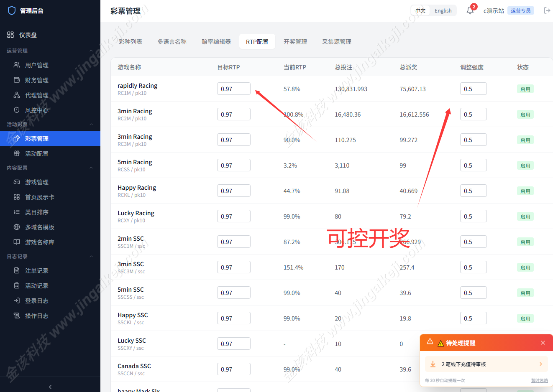Viewport: 553px width, 392px height.
Task: Click the 首页展示卡 grid icon
Action: (x=17, y=197)
